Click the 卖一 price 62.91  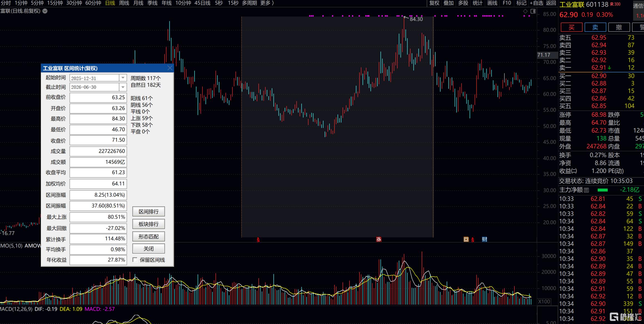[599, 67]
